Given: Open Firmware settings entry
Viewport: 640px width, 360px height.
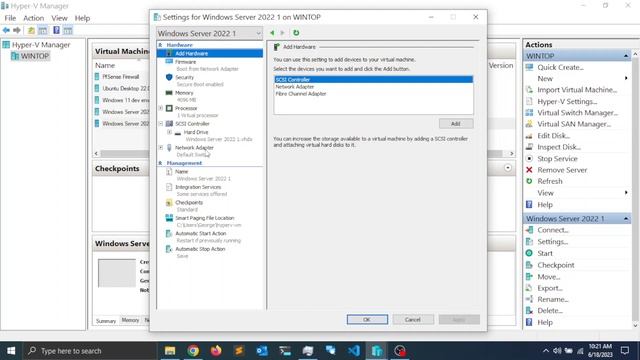Looking at the screenshot, I should click(x=185, y=62).
